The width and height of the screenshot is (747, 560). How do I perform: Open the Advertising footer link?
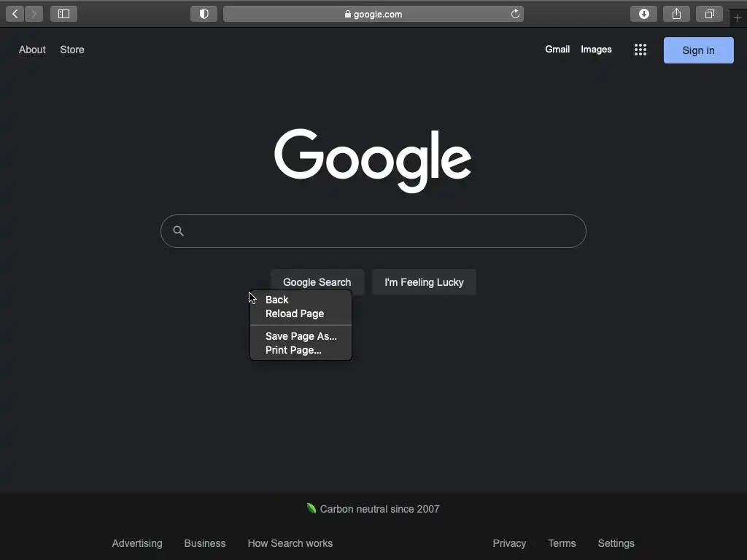tap(137, 543)
